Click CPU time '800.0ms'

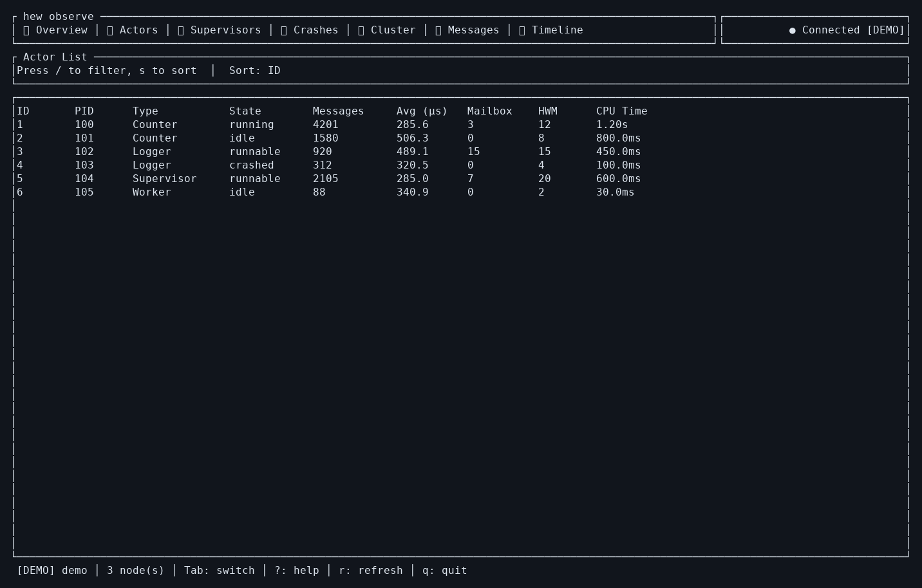[619, 138]
